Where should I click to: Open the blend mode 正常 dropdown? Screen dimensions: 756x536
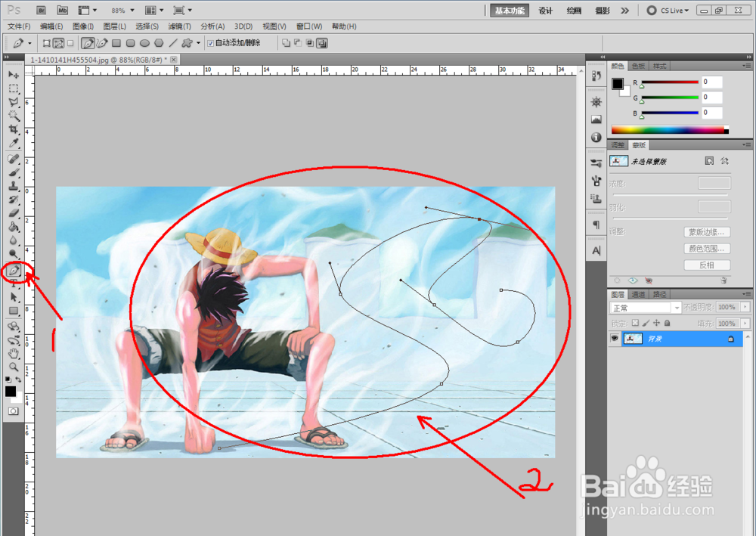(x=646, y=308)
